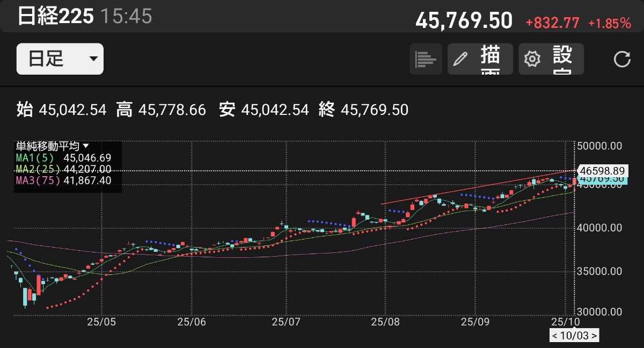Click the 25/05 date axis label
The image size is (644, 348).
(101, 322)
